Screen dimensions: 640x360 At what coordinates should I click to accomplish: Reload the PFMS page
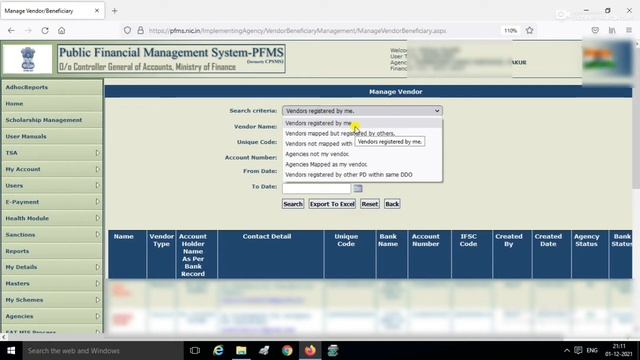click(45, 31)
